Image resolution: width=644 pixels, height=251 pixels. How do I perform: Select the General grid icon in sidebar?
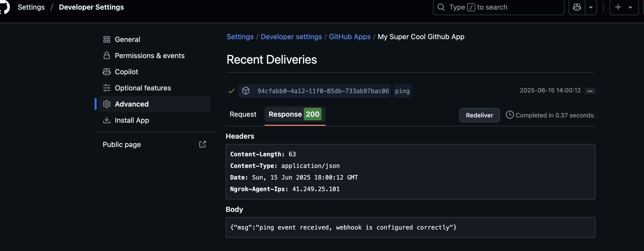click(107, 39)
